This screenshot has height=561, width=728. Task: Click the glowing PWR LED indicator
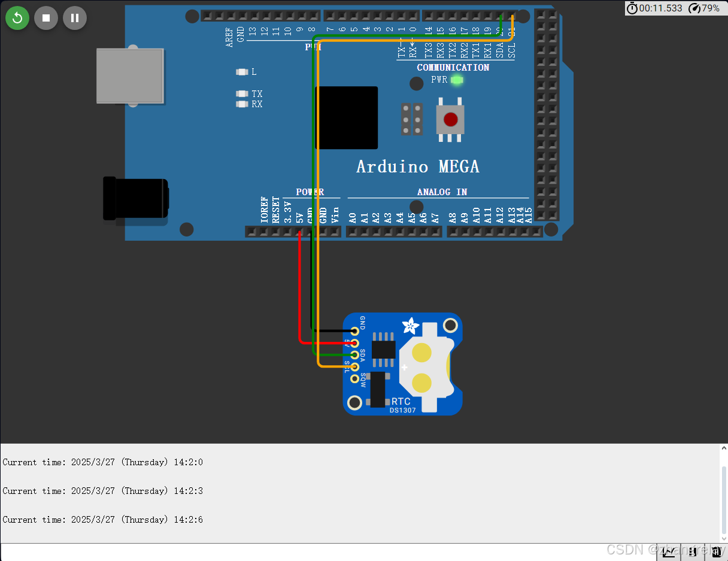tap(456, 80)
